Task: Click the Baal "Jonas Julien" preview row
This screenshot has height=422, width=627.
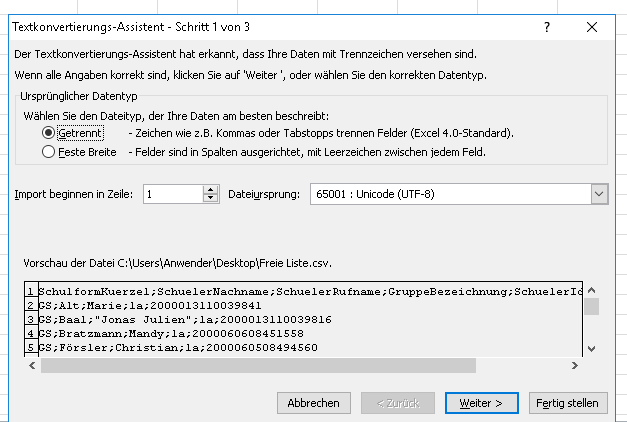Action: [x=150, y=319]
